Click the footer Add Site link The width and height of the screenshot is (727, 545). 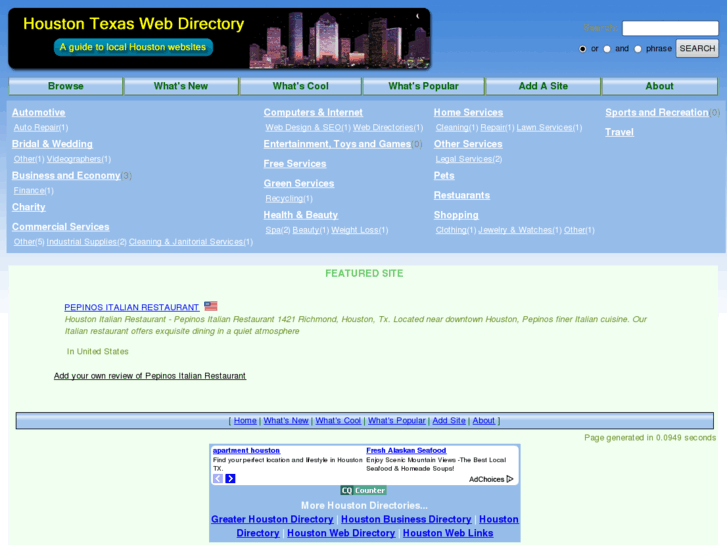click(x=449, y=421)
